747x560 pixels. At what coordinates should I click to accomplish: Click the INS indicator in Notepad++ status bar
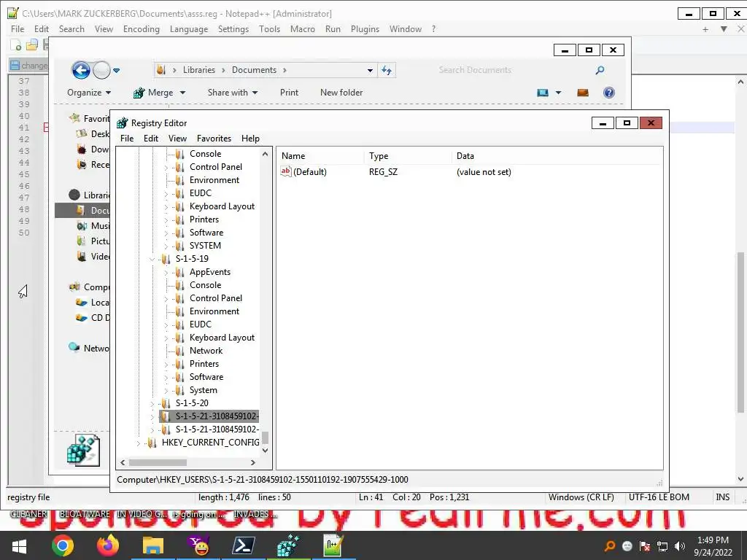tap(722, 497)
